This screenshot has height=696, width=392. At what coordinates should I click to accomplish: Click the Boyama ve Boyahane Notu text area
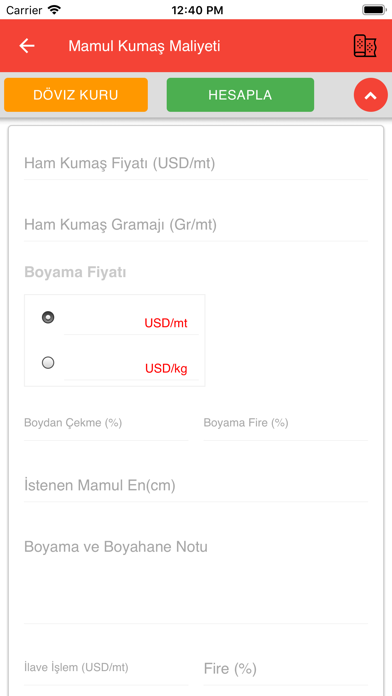pyautogui.click(x=196, y=579)
